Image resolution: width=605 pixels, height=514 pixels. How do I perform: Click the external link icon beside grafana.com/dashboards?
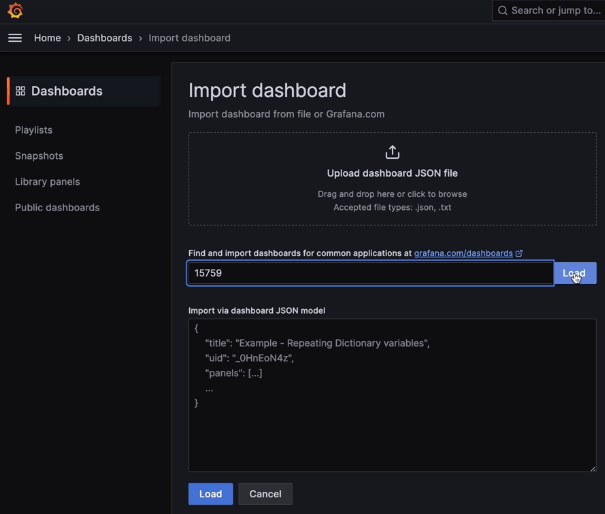pyautogui.click(x=519, y=254)
